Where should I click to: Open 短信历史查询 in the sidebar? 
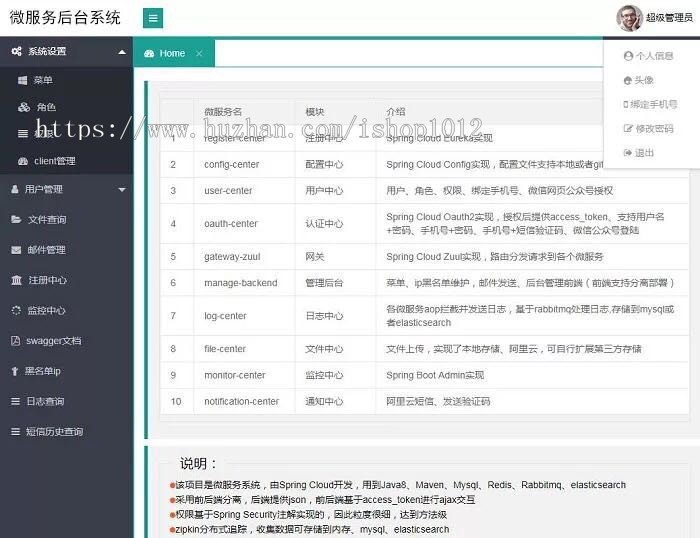pos(54,432)
